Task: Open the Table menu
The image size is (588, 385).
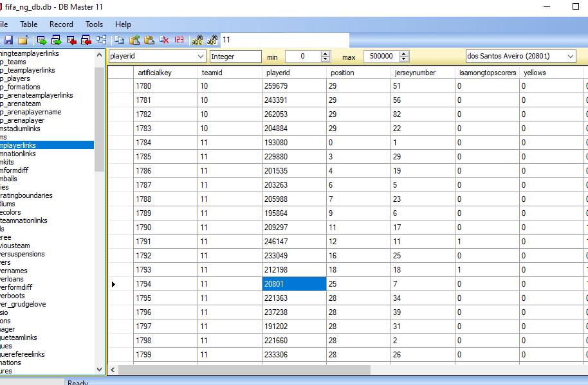Action: coord(28,24)
